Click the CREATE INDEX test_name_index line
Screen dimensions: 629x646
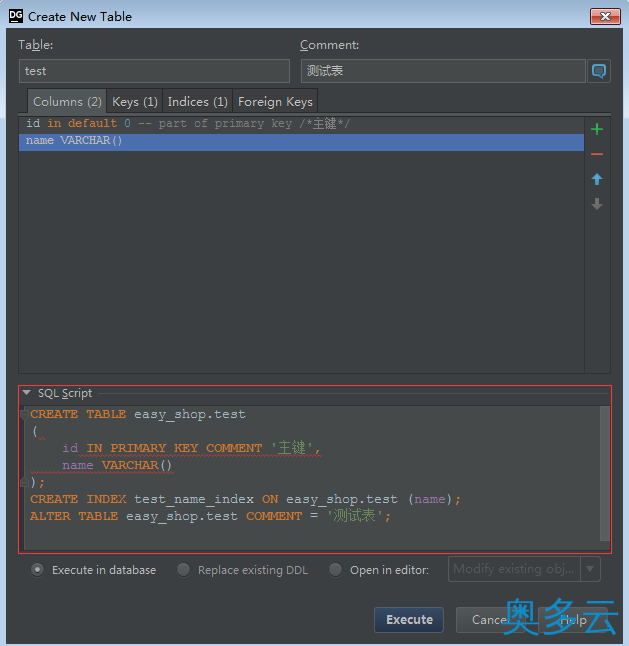[246, 499]
